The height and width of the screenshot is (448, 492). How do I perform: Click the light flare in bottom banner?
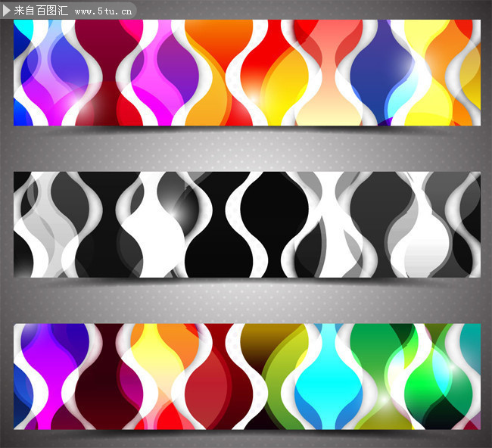pos(384,399)
